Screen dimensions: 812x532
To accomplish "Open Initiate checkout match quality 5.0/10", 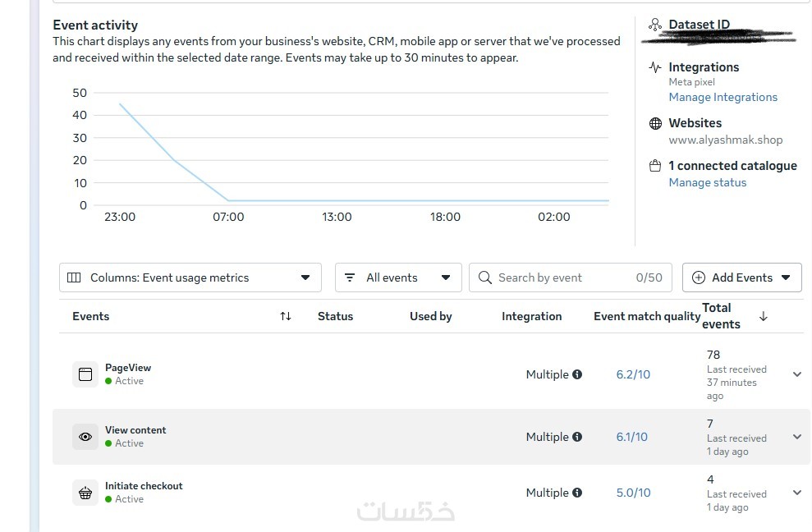I will (633, 493).
